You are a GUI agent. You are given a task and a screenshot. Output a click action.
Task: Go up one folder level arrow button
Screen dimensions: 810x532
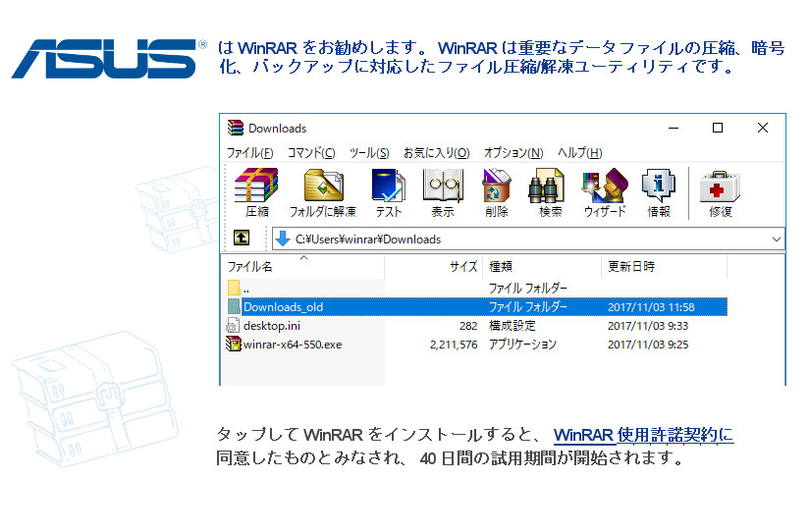tap(241, 239)
